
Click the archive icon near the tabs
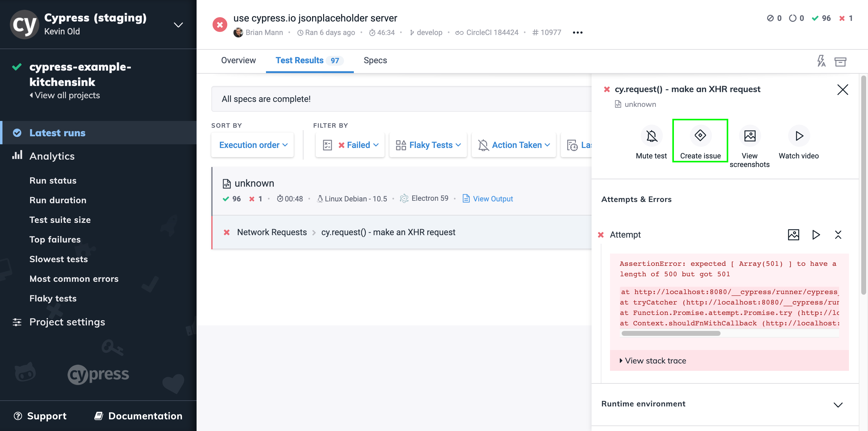(x=840, y=62)
